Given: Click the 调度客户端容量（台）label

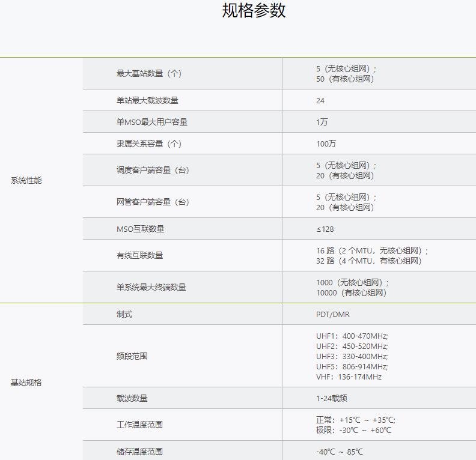Looking at the screenshot, I should pos(153,170).
